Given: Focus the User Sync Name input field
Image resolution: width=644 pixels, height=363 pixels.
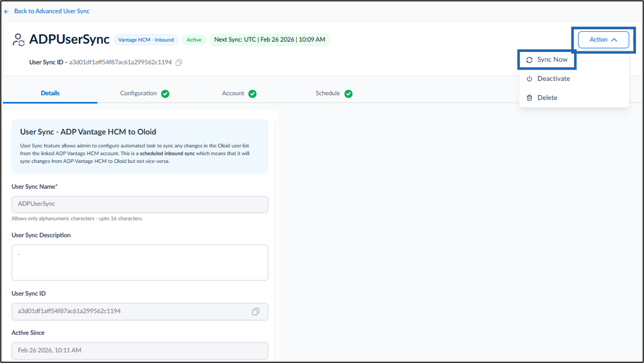Looking at the screenshot, I should click(x=140, y=204).
